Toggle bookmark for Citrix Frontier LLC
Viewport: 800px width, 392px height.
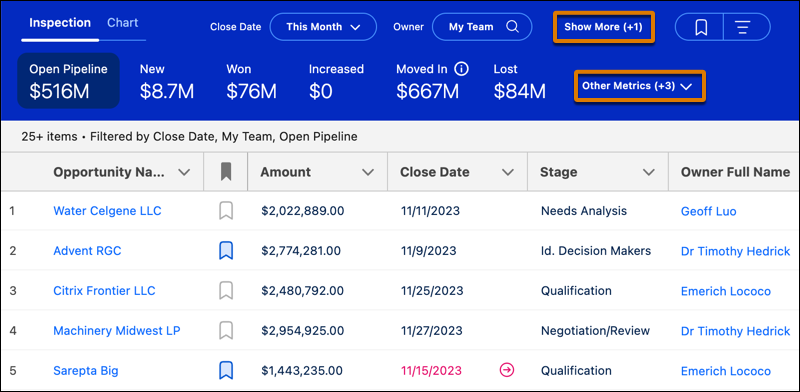(x=226, y=290)
